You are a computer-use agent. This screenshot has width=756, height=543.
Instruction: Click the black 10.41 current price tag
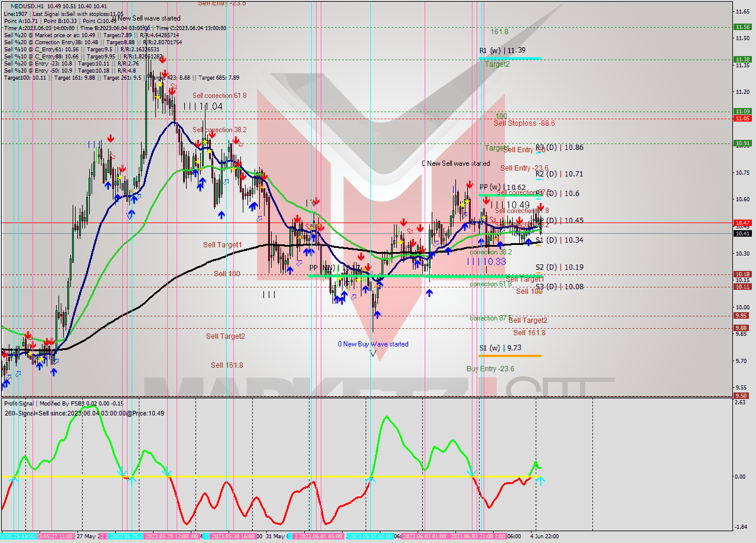tap(742, 233)
